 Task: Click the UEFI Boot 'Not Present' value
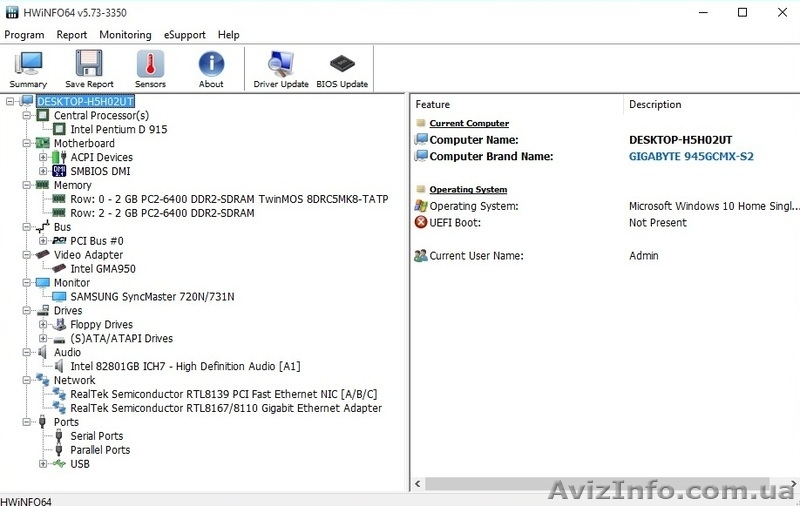pyautogui.click(x=658, y=222)
